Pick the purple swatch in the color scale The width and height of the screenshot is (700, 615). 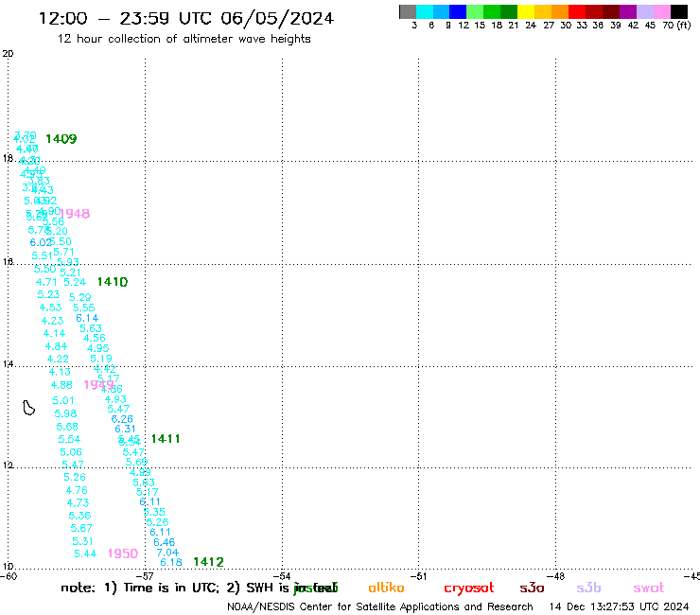[x=628, y=11]
